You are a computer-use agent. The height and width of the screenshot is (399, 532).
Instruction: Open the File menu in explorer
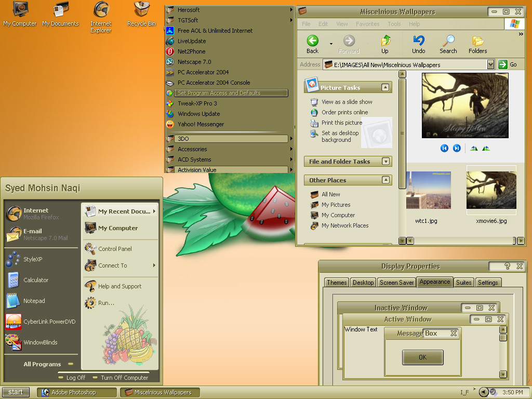[x=306, y=24]
